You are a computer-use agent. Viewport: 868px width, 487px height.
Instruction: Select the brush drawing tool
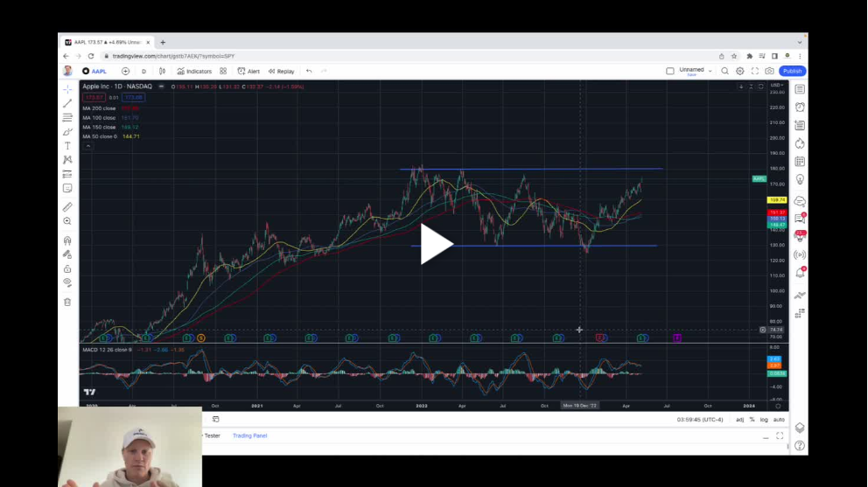click(67, 132)
